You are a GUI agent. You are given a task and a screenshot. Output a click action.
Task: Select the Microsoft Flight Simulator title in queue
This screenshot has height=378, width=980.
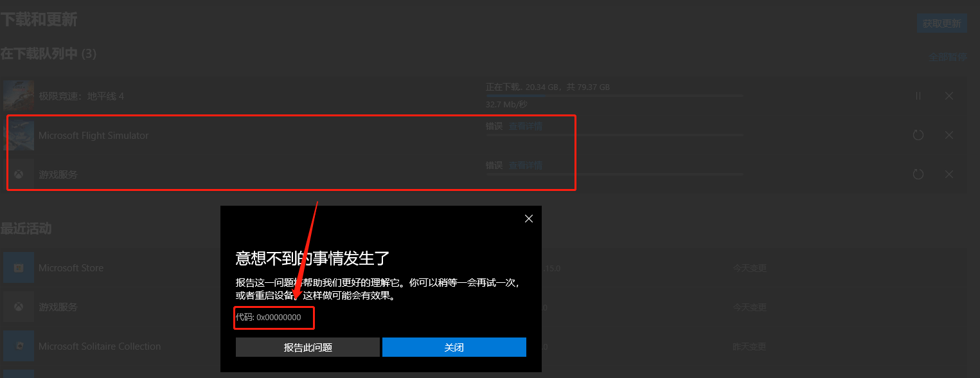coord(93,136)
